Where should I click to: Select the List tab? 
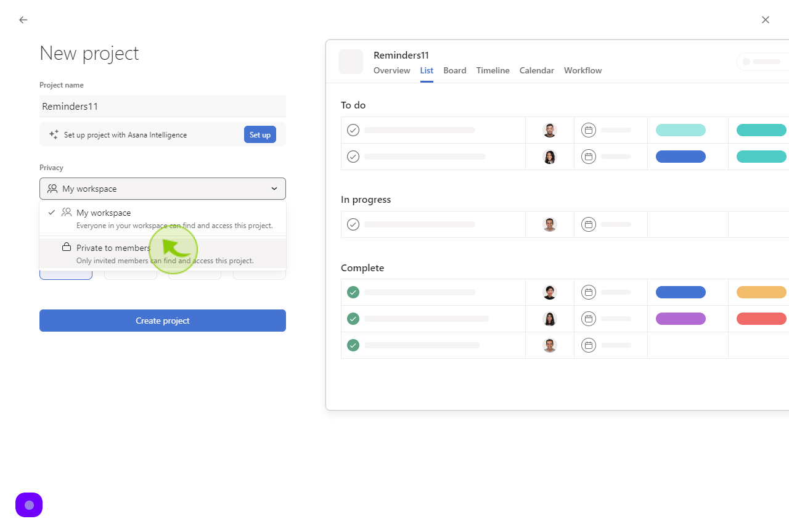[427, 70]
